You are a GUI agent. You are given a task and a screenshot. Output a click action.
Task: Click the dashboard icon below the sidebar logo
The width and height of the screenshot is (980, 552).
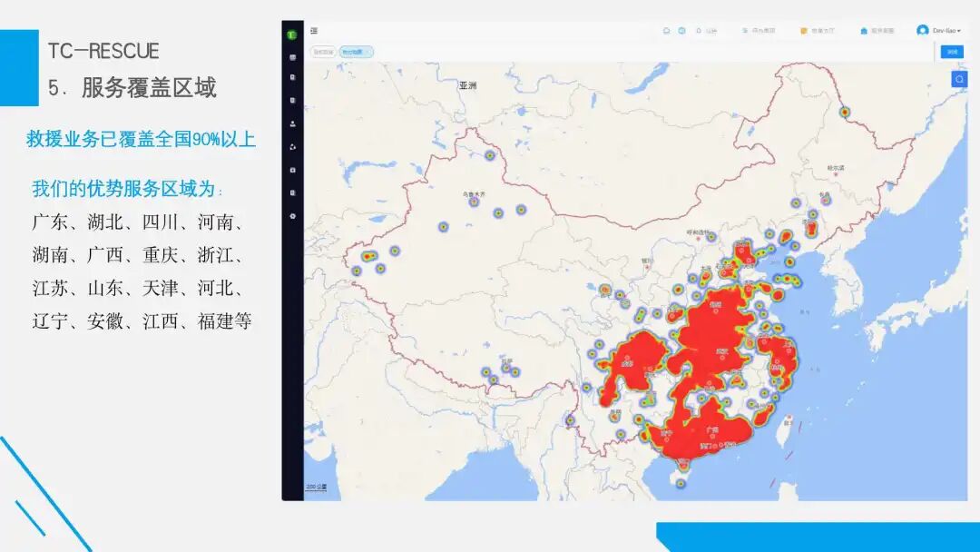coord(291,58)
